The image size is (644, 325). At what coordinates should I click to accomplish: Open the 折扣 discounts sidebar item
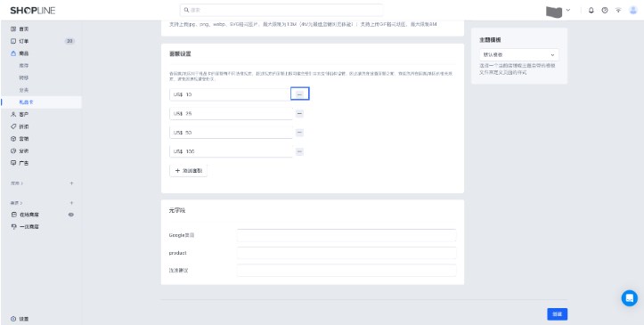[20, 126]
